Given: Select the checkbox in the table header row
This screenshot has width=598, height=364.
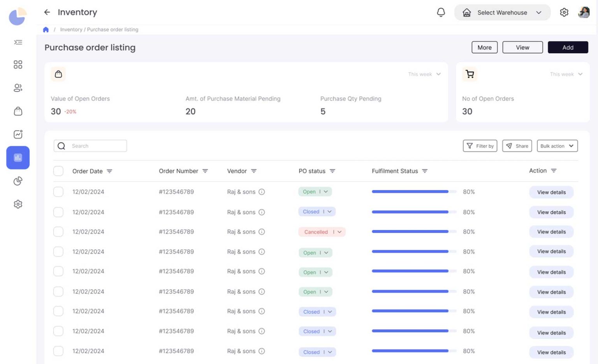Looking at the screenshot, I should [x=58, y=171].
